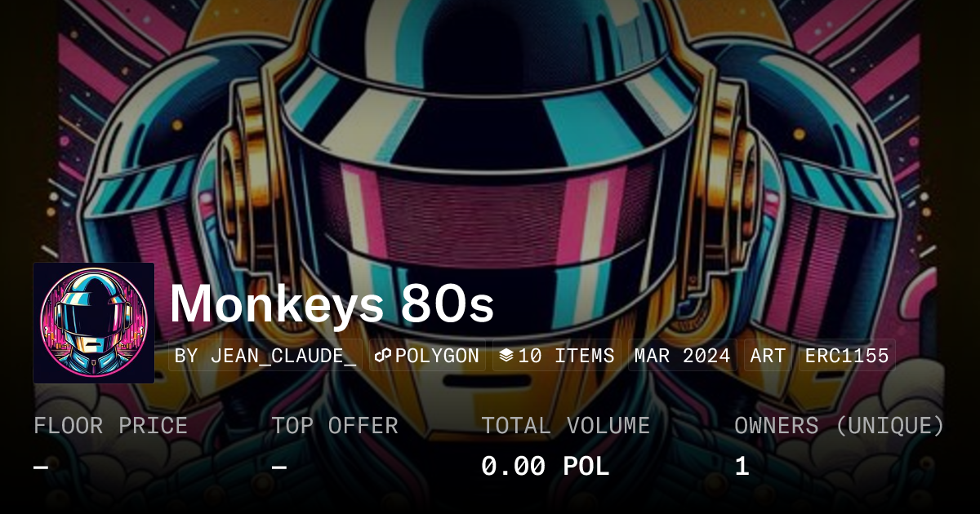Select the Monkeys 80s collection title
This screenshot has width=980, height=514.
point(332,304)
